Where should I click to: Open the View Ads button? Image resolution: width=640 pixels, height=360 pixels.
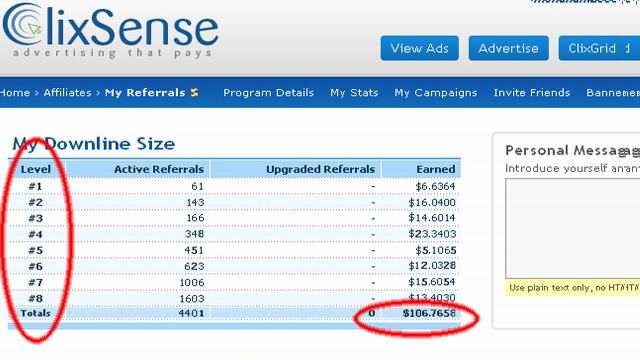pos(420,48)
